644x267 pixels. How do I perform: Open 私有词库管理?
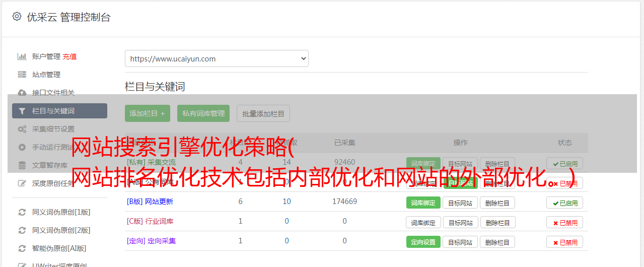click(x=203, y=113)
